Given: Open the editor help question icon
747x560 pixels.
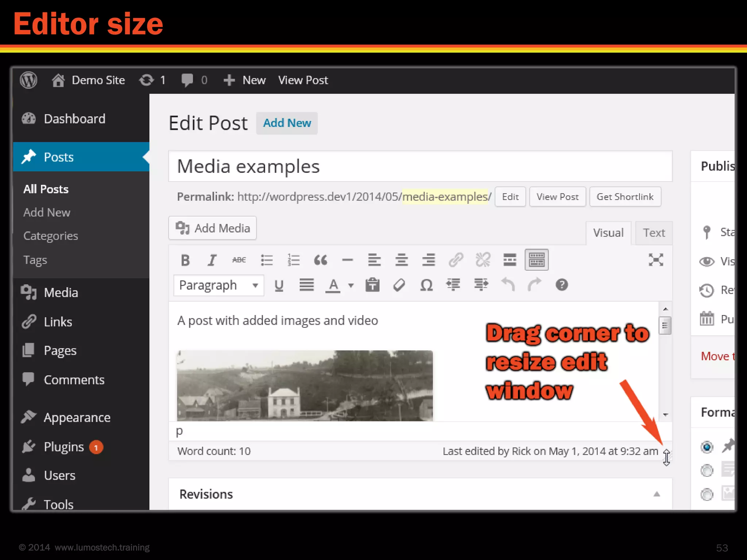Looking at the screenshot, I should tap(561, 285).
